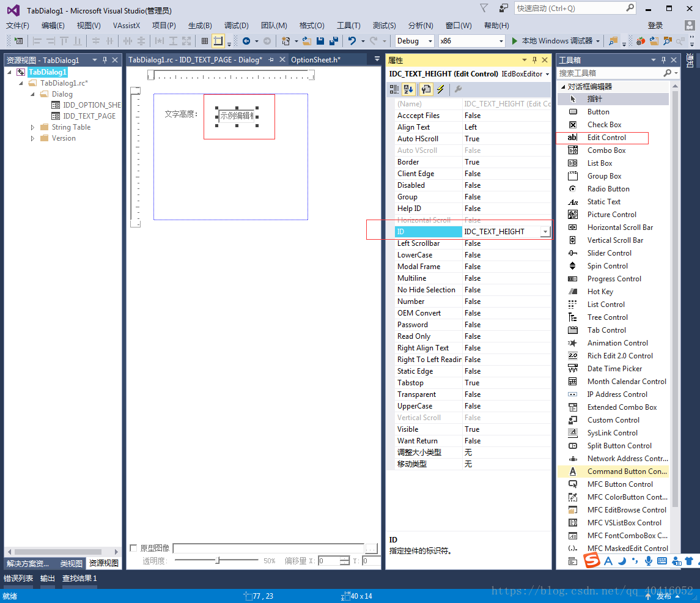Click the image browse ellipsis button
Screen dimensions: 700x603
click(x=372, y=549)
